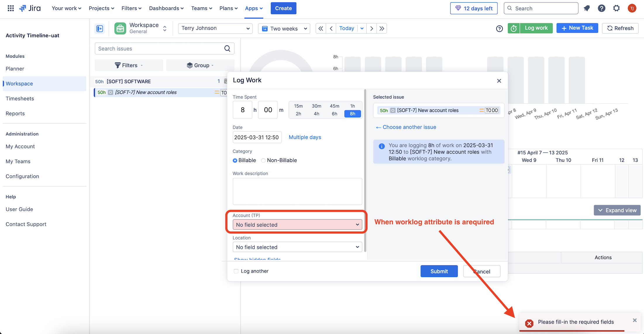Click the timer stopwatch icon beside Log work

514,28
